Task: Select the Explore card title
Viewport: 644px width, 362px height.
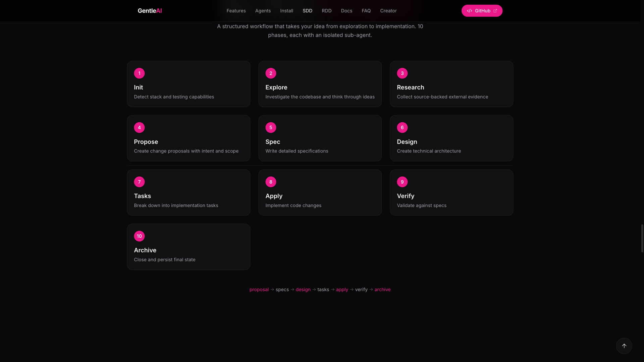Action: (x=276, y=87)
